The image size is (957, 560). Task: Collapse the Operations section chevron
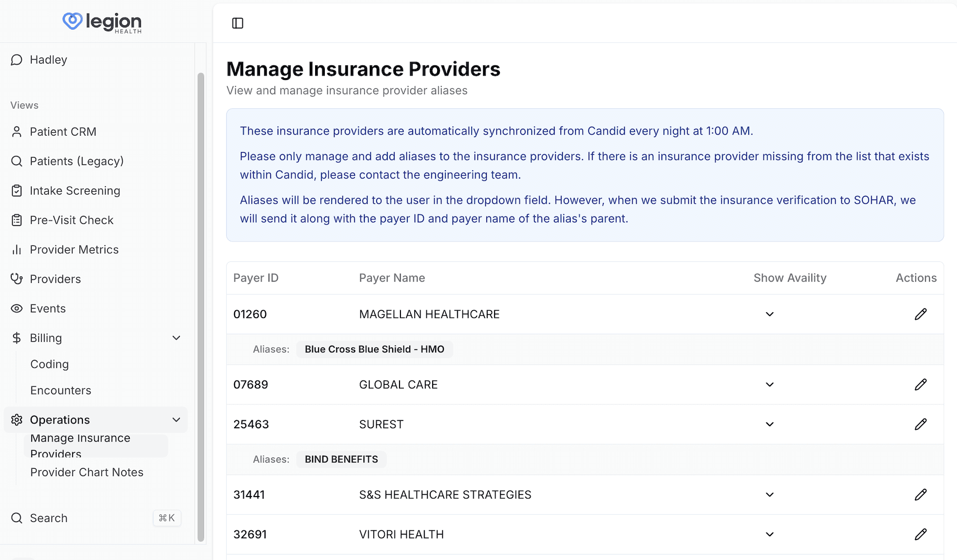(176, 420)
